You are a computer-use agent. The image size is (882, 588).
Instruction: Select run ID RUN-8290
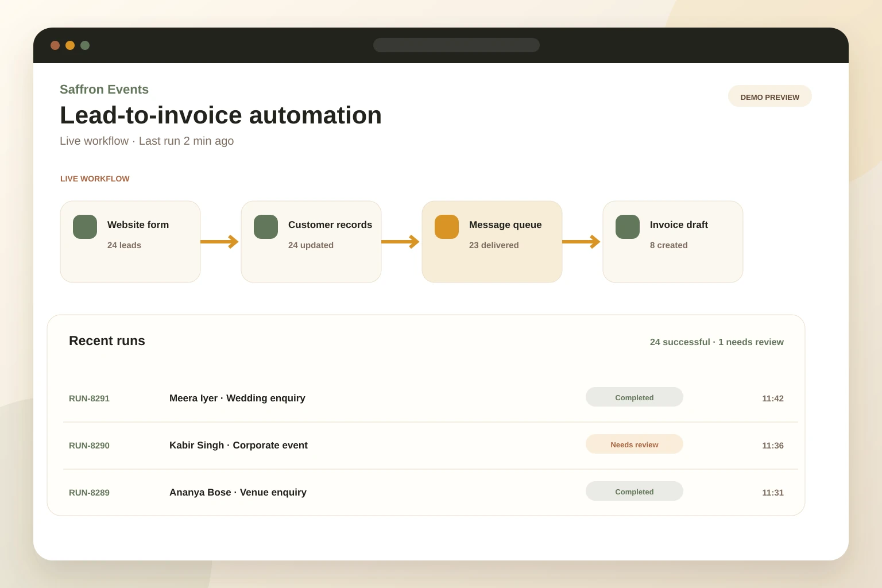[x=89, y=446]
